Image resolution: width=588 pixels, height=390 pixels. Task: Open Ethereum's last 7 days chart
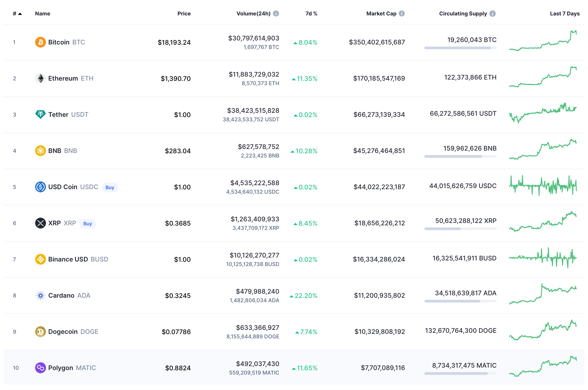[x=543, y=77]
